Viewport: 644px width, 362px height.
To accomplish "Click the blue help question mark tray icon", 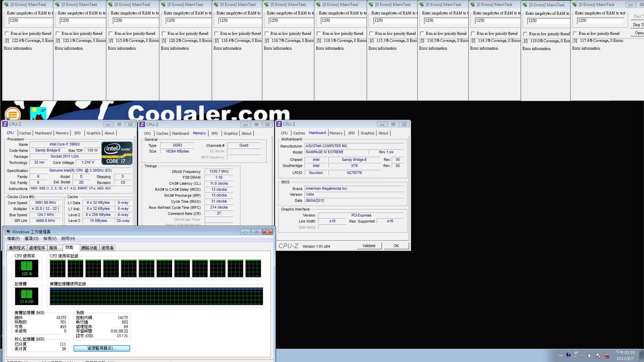I will coord(568,355).
